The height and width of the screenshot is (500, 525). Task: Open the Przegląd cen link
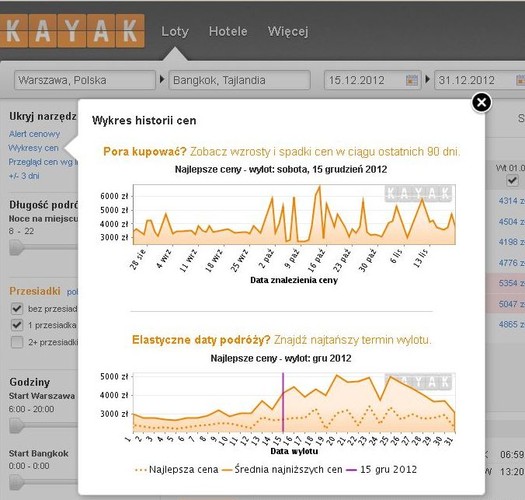click(x=43, y=162)
